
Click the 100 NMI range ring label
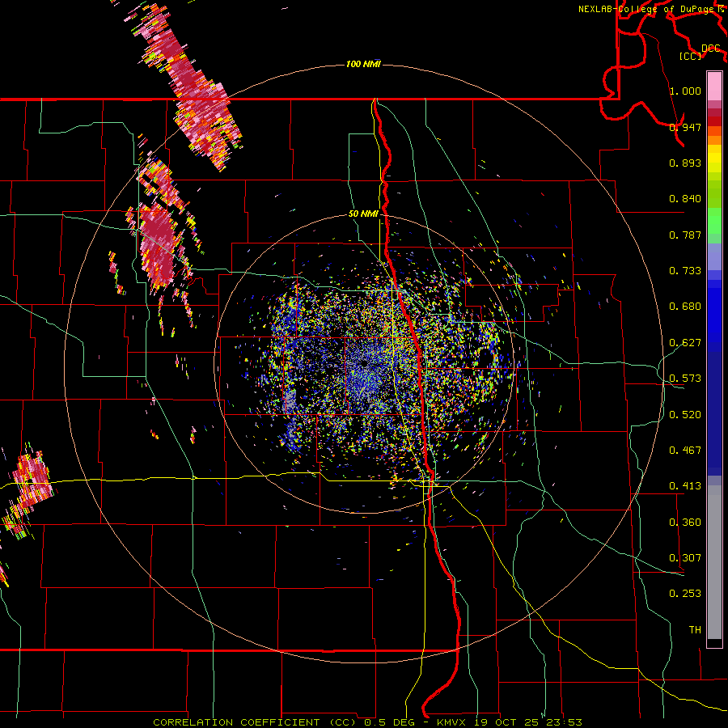tap(363, 64)
